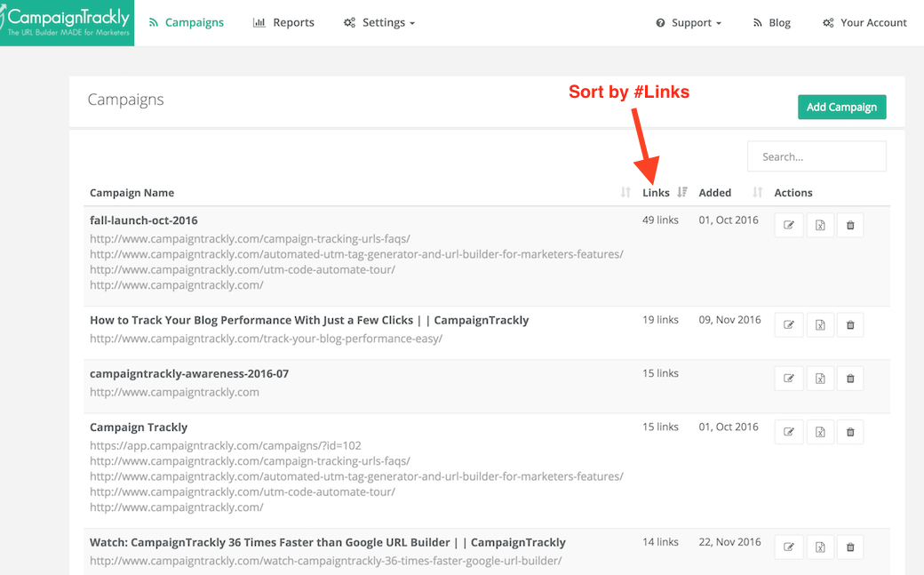Delete the Watch: CampaignTrackly 36 Times Faster campaign
924x575 pixels.
click(849, 547)
